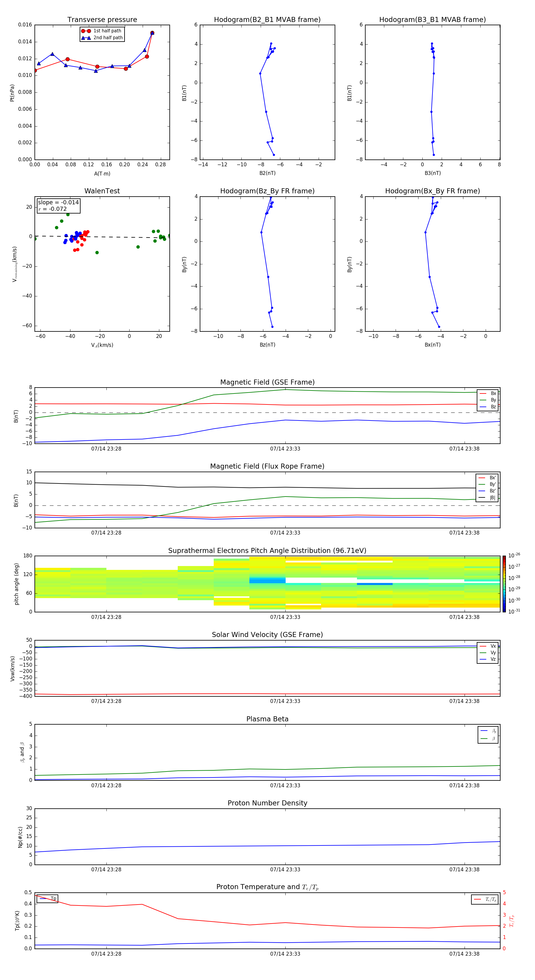Viewport: 535px width, 980px height.
Task: Click the 'Hodogram(Bz_By FR frame)' title
Action: (267, 191)
